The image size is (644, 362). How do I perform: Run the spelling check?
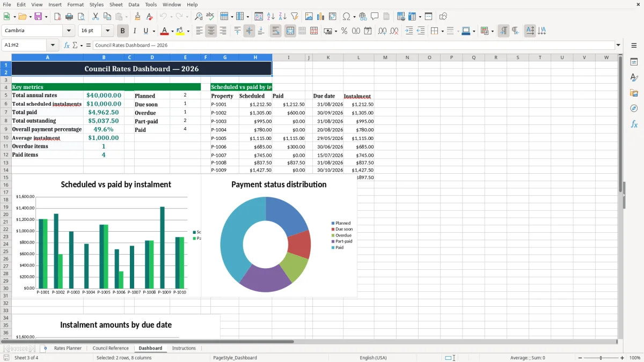coord(210,17)
